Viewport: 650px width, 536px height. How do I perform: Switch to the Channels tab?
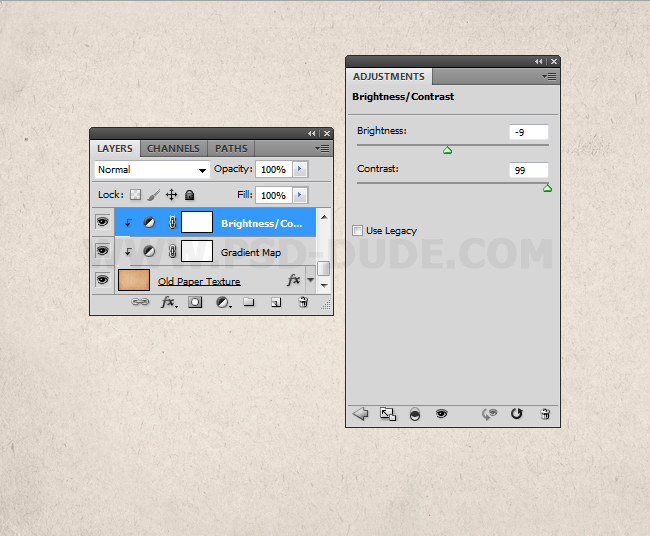(173, 148)
